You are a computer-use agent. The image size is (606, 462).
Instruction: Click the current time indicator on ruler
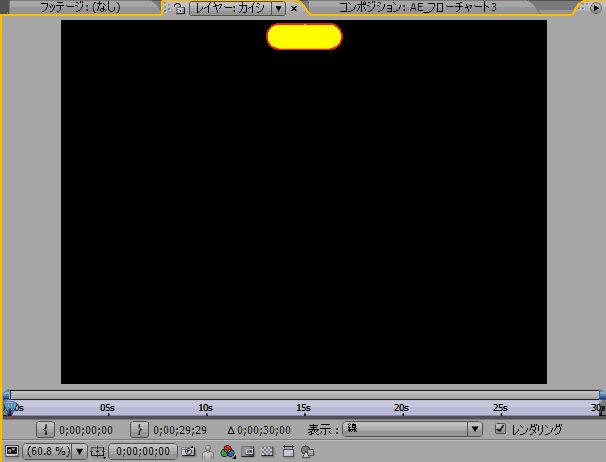(x=10, y=408)
